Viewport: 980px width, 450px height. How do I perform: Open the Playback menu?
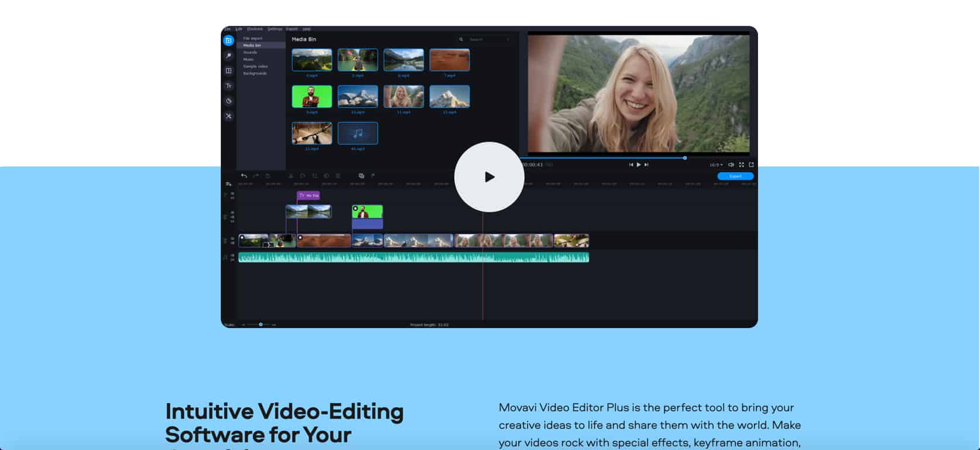tap(255, 29)
